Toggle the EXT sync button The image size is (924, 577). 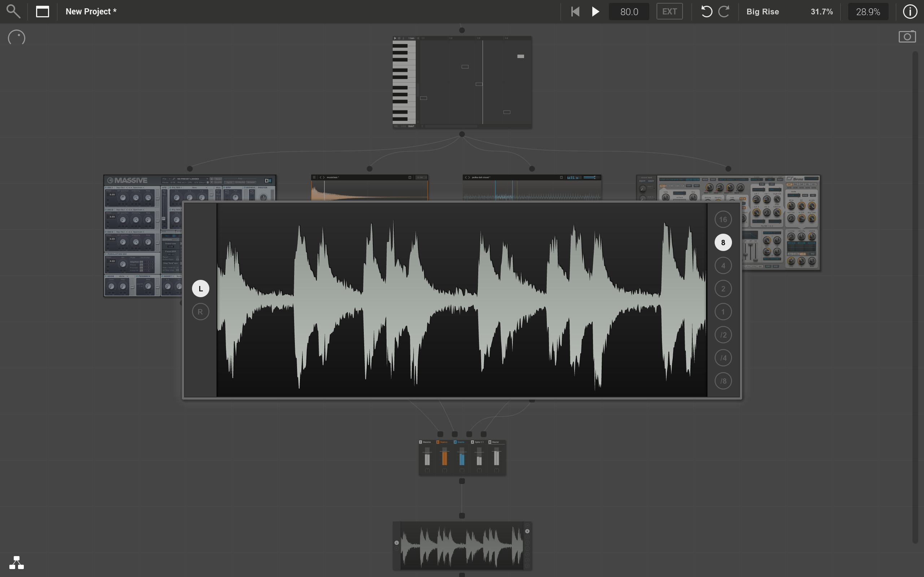669,12
